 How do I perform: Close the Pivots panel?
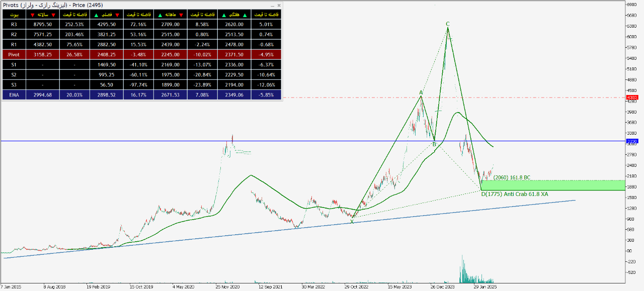(x=278, y=5)
